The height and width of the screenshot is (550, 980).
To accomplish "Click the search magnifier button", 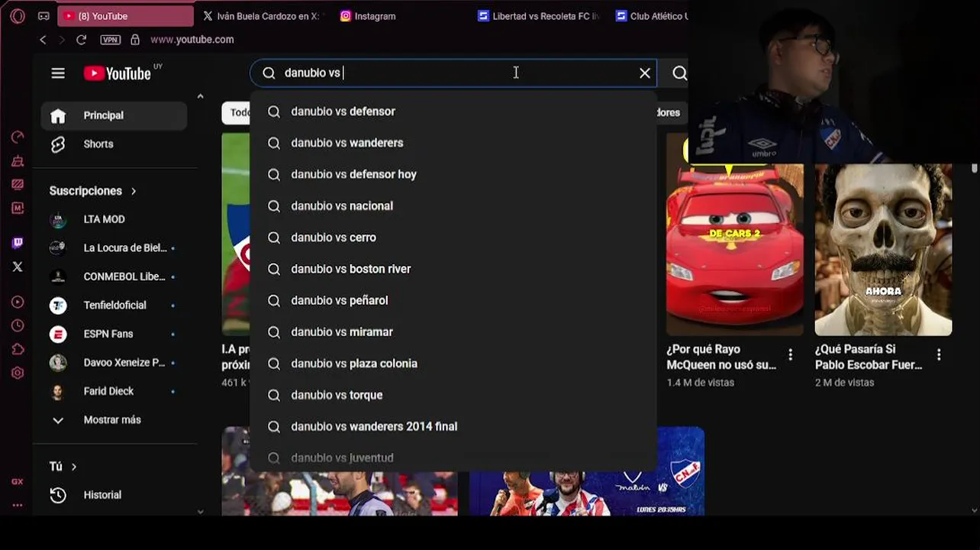I will pos(679,73).
